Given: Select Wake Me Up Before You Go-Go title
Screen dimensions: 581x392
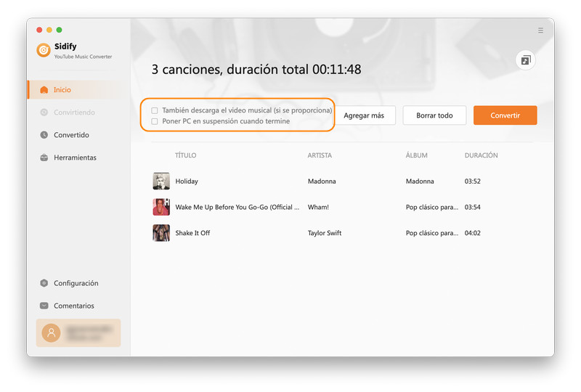Looking at the screenshot, I should coord(237,207).
